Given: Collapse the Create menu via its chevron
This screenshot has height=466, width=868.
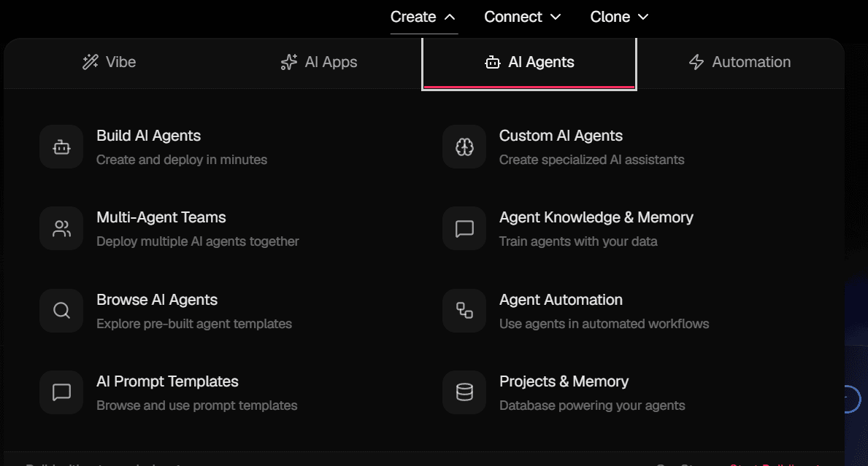Looking at the screenshot, I should click(x=448, y=16).
